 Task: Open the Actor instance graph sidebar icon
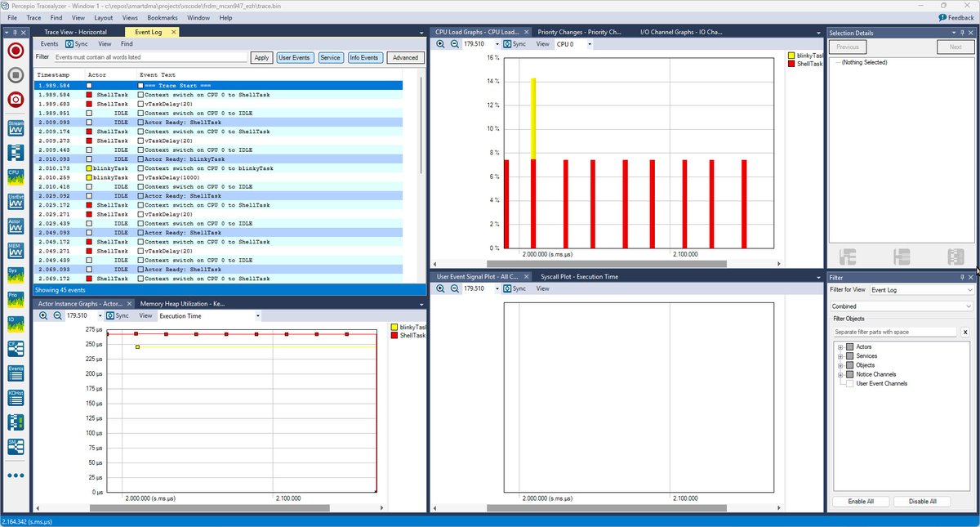16,226
